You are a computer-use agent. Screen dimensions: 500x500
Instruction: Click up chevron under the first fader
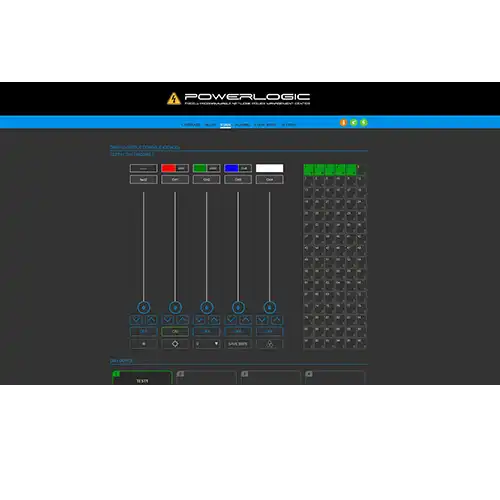[x=151, y=320]
